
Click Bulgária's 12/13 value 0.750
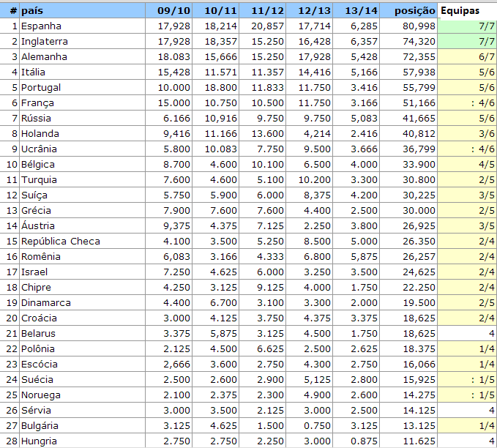[317, 426]
